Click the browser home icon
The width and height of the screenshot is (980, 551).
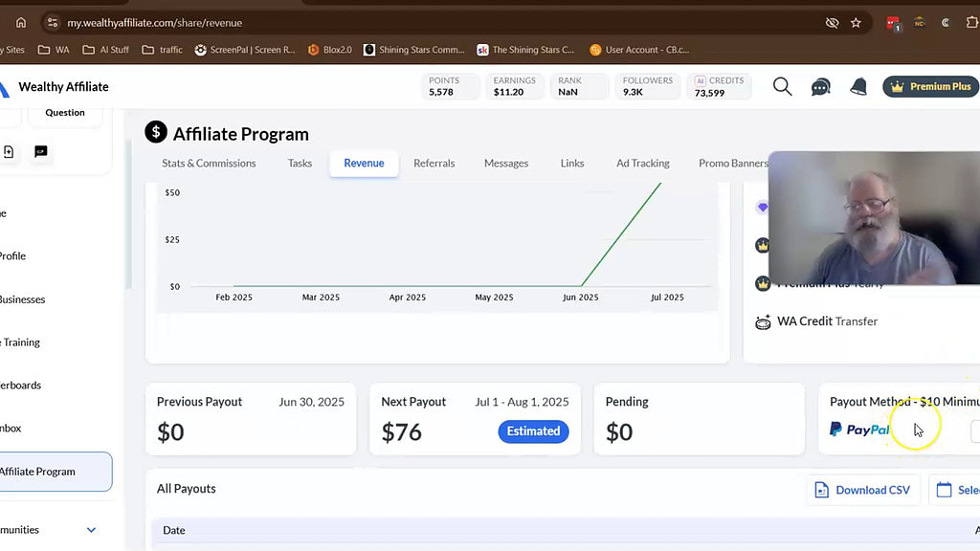point(21,23)
